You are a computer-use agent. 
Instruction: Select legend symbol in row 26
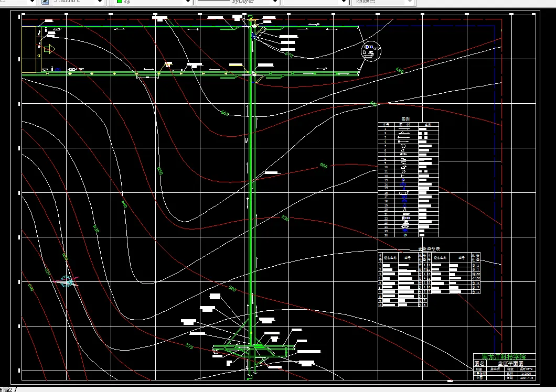404,235
